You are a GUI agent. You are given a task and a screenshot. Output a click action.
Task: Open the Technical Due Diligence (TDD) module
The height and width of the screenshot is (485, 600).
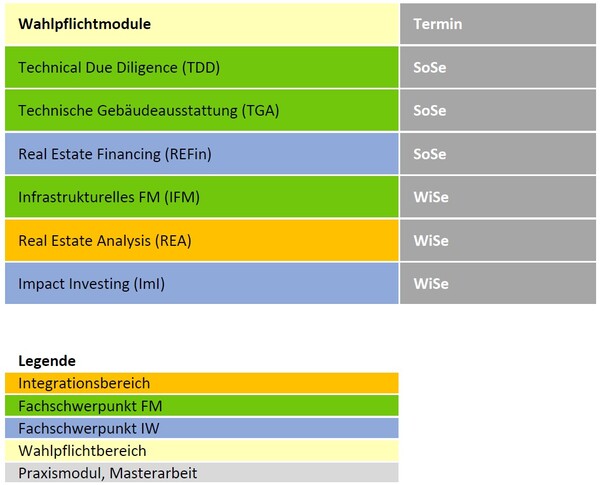pos(200,68)
